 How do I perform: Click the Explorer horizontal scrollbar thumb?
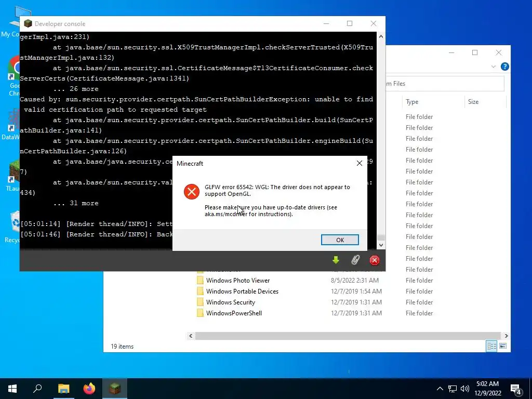point(348,336)
